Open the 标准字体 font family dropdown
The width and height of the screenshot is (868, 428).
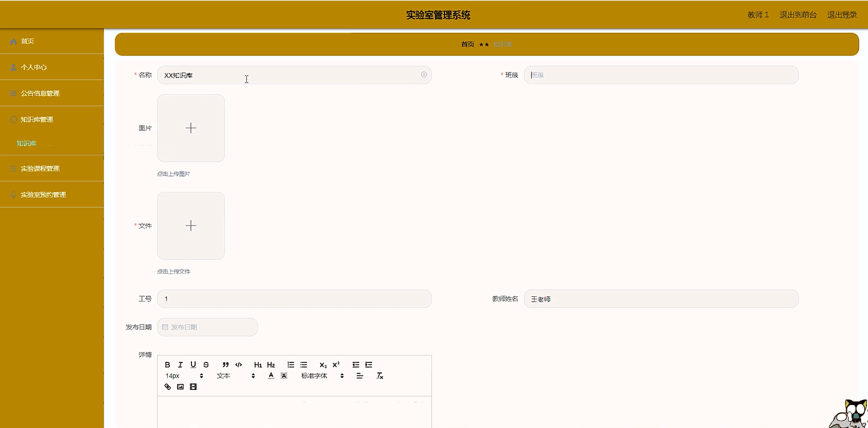coord(322,376)
